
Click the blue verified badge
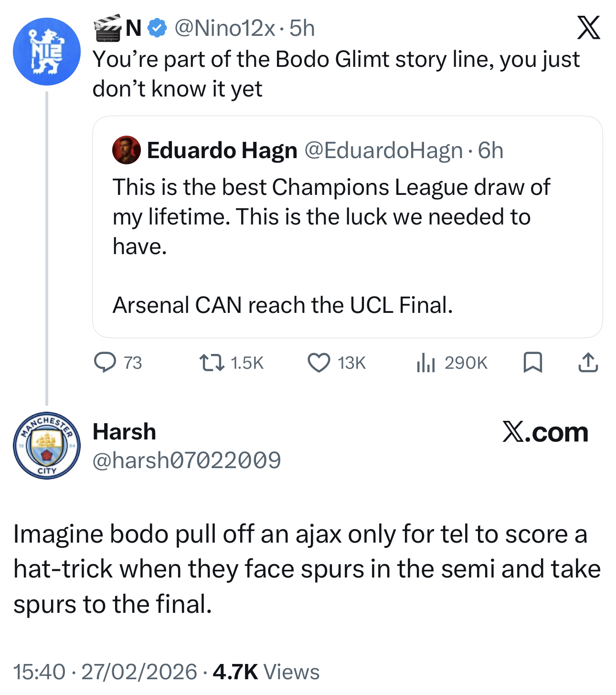click(x=157, y=28)
